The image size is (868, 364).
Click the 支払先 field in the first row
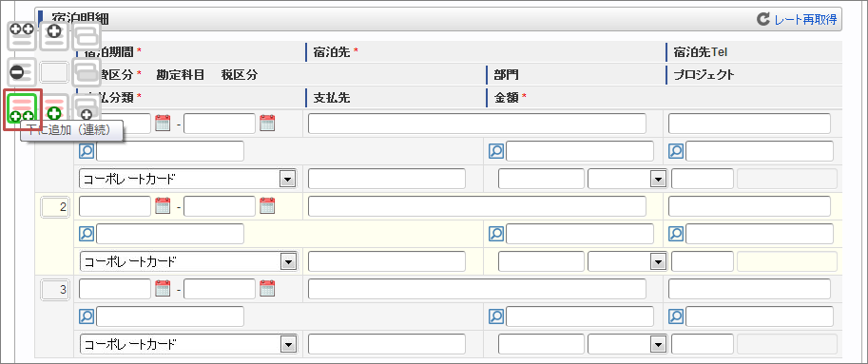point(387,179)
